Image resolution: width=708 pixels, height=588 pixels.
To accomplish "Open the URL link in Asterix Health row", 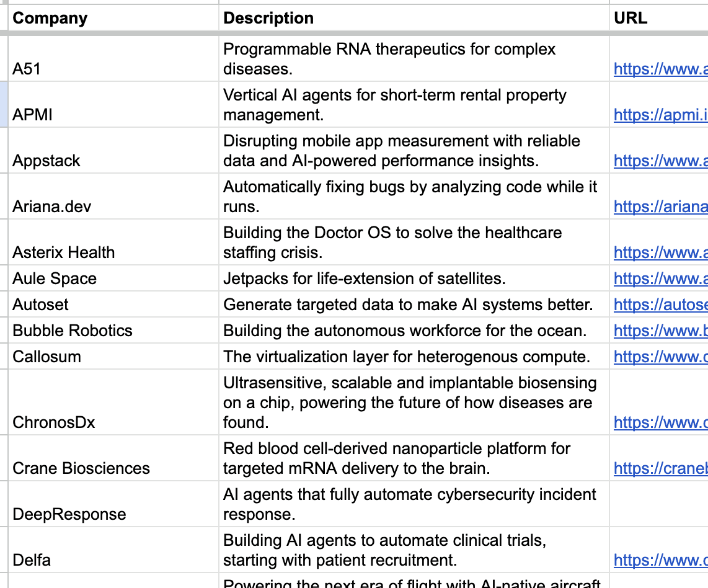I will 661,252.
